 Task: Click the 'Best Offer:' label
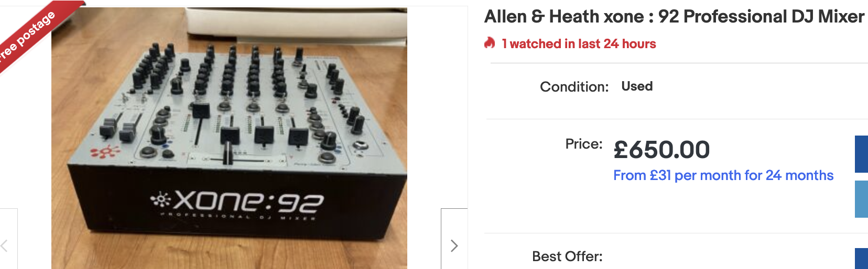567,256
